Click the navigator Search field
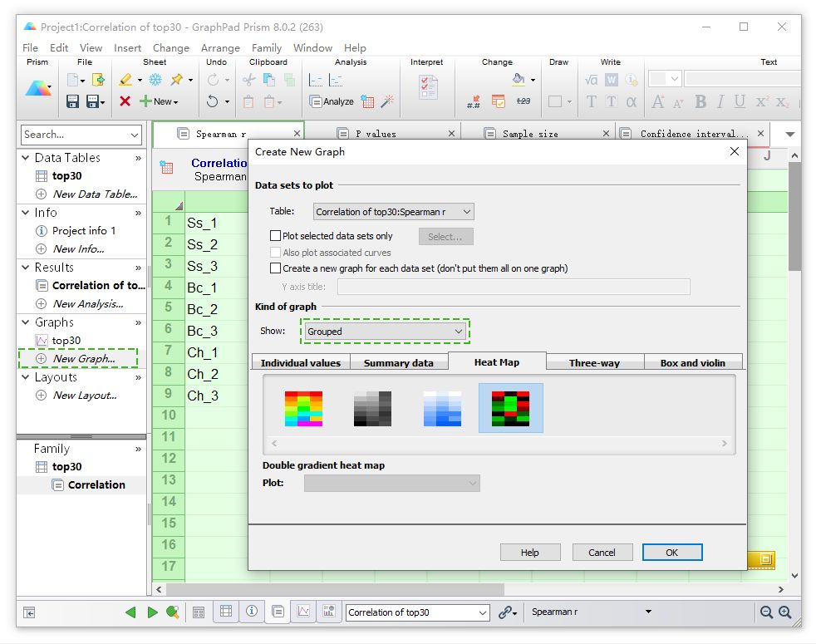Viewport: 816px width, 644px height. pos(81,135)
